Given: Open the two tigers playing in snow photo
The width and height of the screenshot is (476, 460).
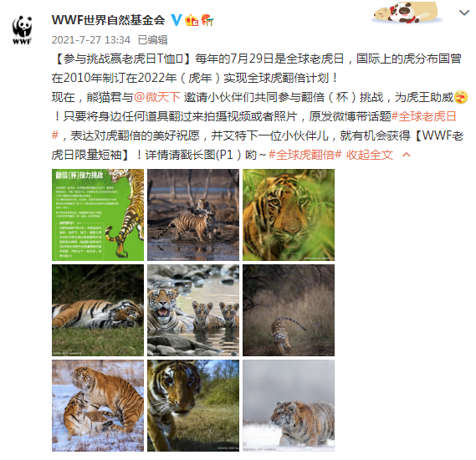Looking at the screenshot, I should pyautogui.click(x=98, y=406).
